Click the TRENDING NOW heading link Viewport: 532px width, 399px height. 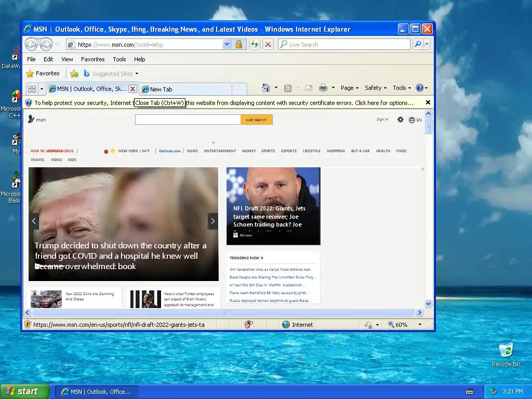(x=246, y=258)
